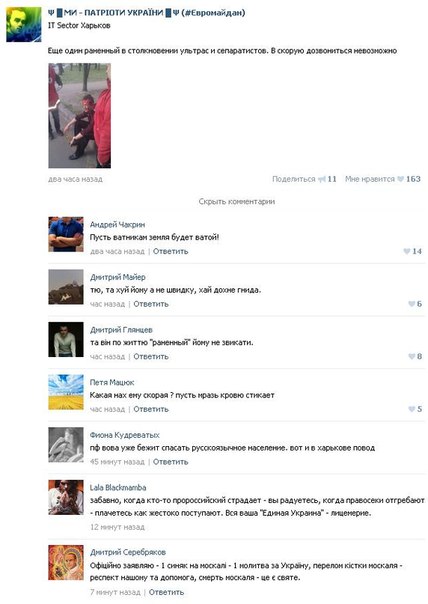Click Петя Мацюк's flag avatar
This screenshot has width=428, height=604.
(x=66, y=392)
